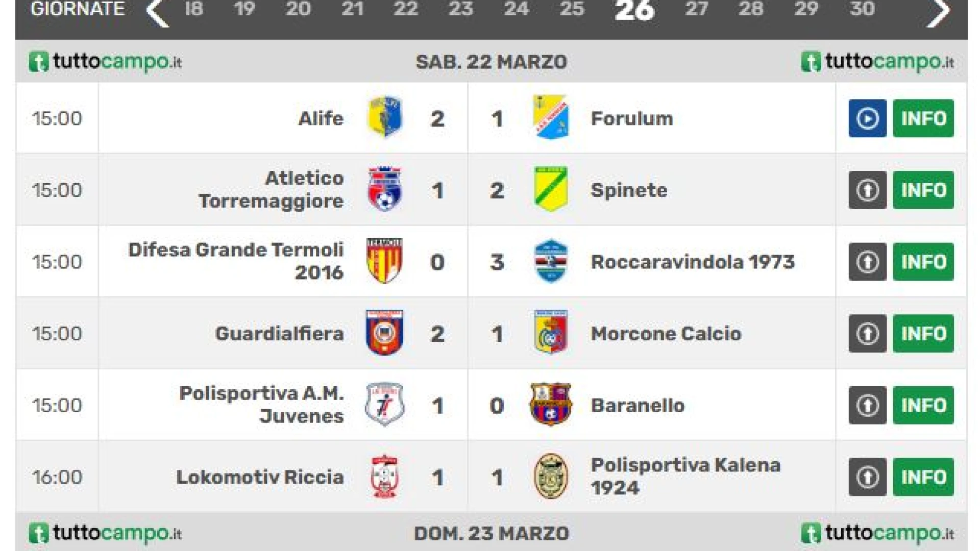
Task: Click the Baranello team crest
Action: (x=550, y=405)
